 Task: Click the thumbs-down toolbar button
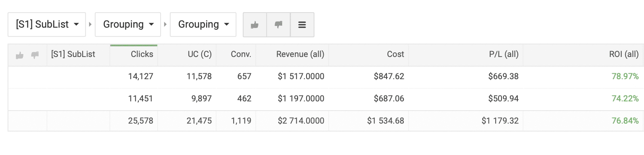point(278,25)
